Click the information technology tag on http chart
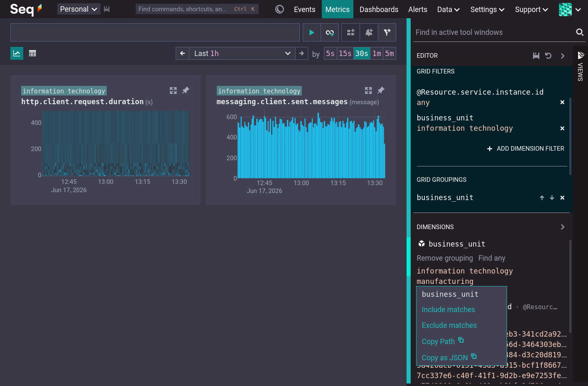The image size is (588, 386). 64,91
